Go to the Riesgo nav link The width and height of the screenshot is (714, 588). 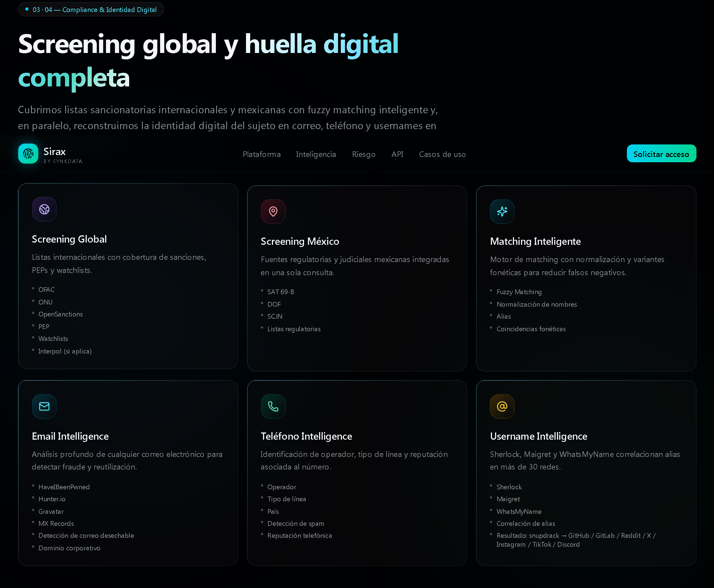(x=364, y=154)
